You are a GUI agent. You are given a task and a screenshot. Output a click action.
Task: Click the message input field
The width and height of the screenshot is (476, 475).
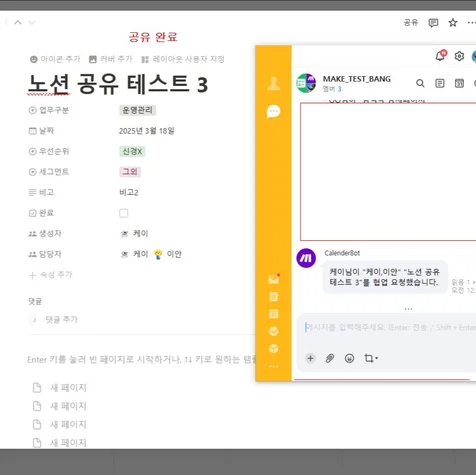[389, 328]
